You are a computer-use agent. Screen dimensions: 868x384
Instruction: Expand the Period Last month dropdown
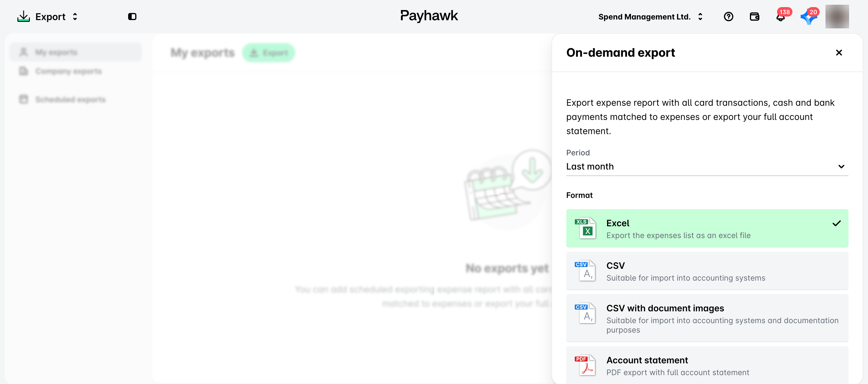pyautogui.click(x=707, y=167)
